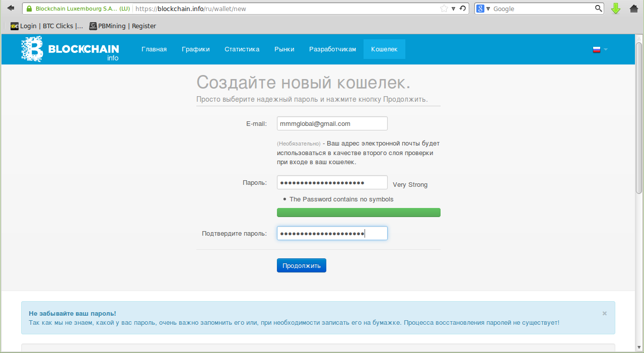Screen dimensions: 644x353
Task: Click the BTC Clicks bookmark icon
Action: (14, 26)
